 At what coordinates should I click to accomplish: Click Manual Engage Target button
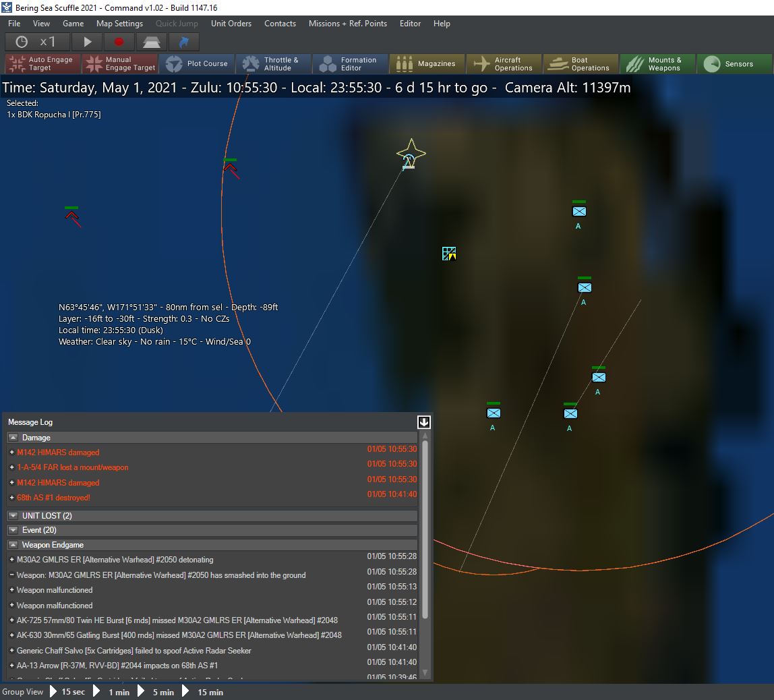(120, 63)
